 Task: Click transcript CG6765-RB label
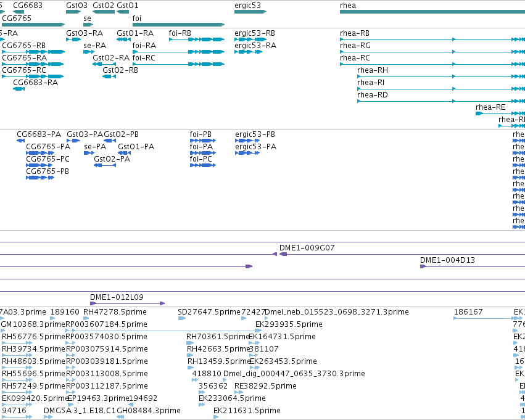click(x=24, y=46)
